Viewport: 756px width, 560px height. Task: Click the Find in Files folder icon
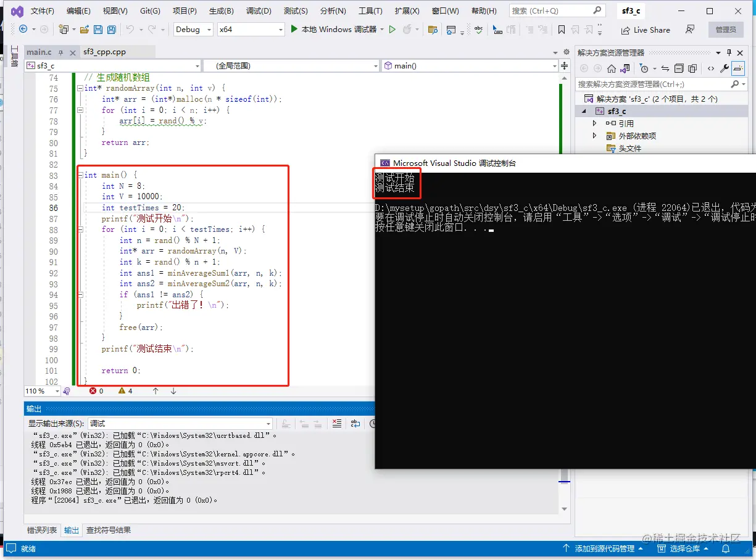pos(433,29)
